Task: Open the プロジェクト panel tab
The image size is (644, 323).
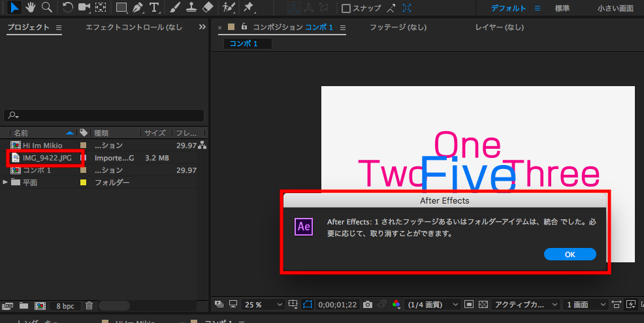Action: (28, 27)
